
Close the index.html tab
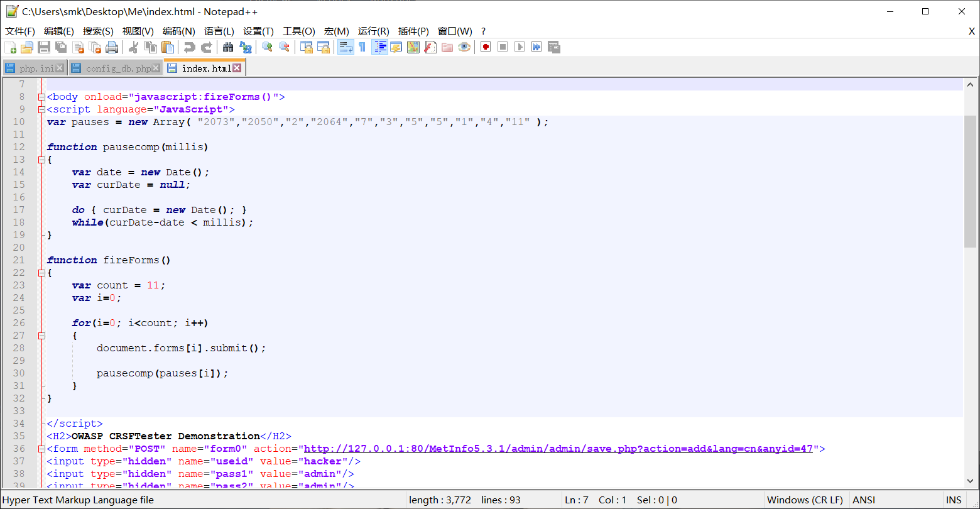point(237,68)
